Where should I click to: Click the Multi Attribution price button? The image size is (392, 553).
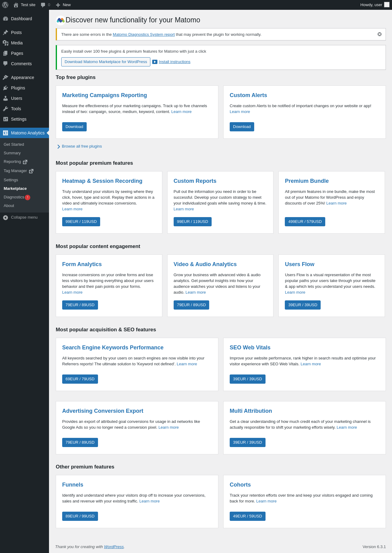[247, 442]
